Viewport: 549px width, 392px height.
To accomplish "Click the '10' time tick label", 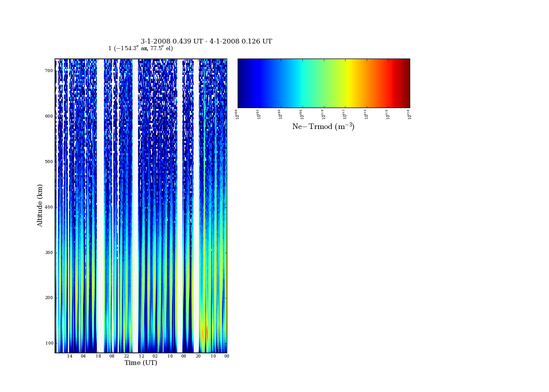I will pos(213,356).
